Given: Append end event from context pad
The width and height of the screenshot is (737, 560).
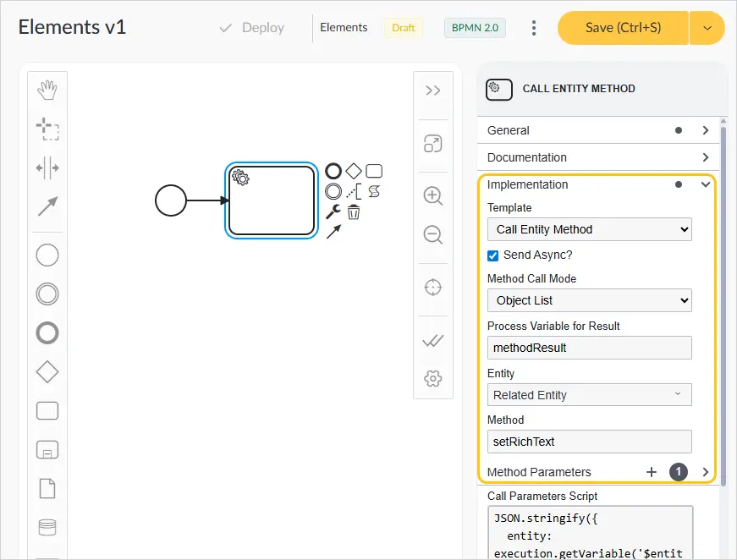Looking at the screenshot, I should pyautogui.click(x=333, y=171).
